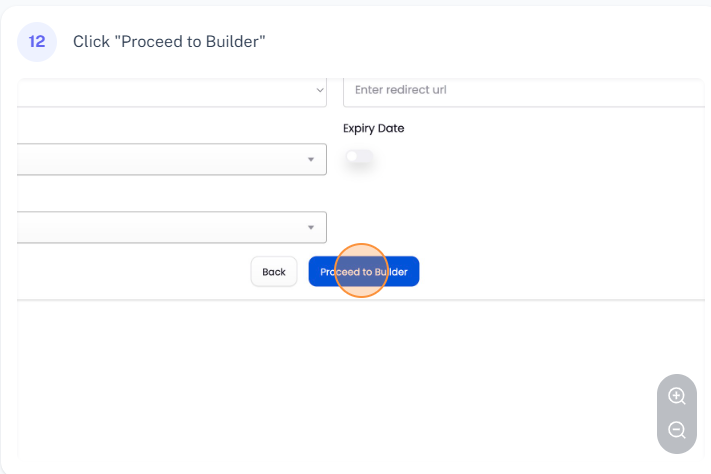The image size is (711, 474).
Task: Click the grey pill-shaped zoom control background
Action: click(677, 413)
